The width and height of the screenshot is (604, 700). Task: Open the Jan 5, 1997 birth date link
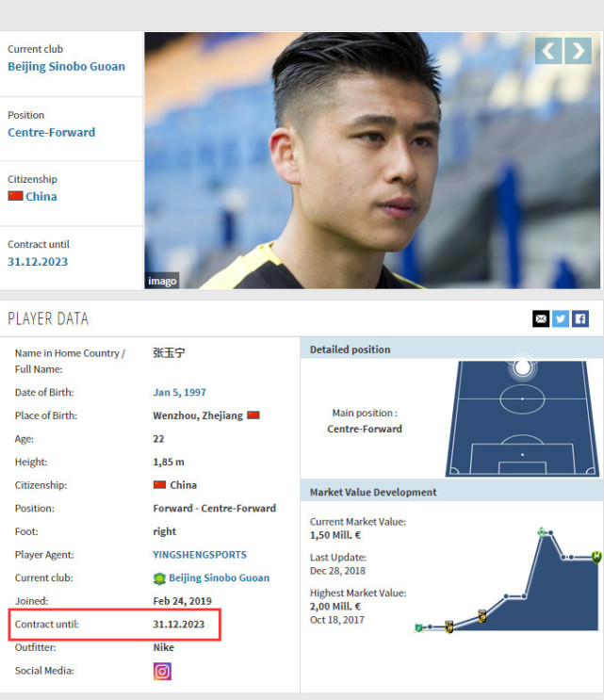tap(179, 393)
